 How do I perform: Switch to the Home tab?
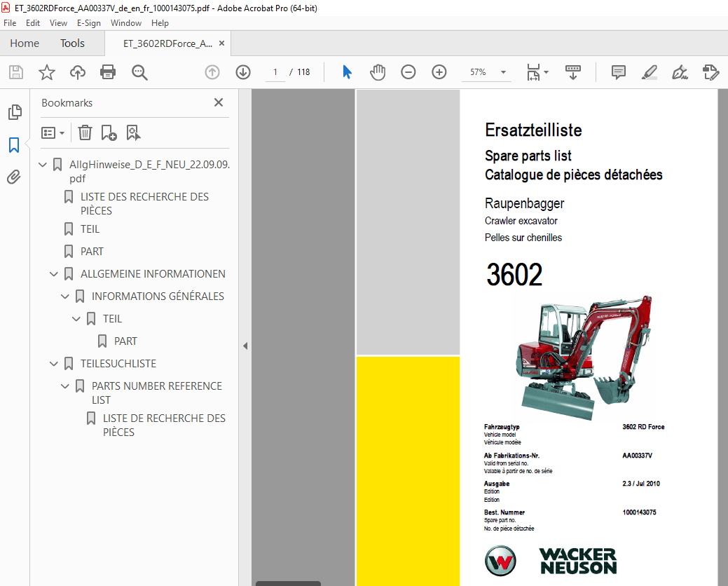point(25,43)
